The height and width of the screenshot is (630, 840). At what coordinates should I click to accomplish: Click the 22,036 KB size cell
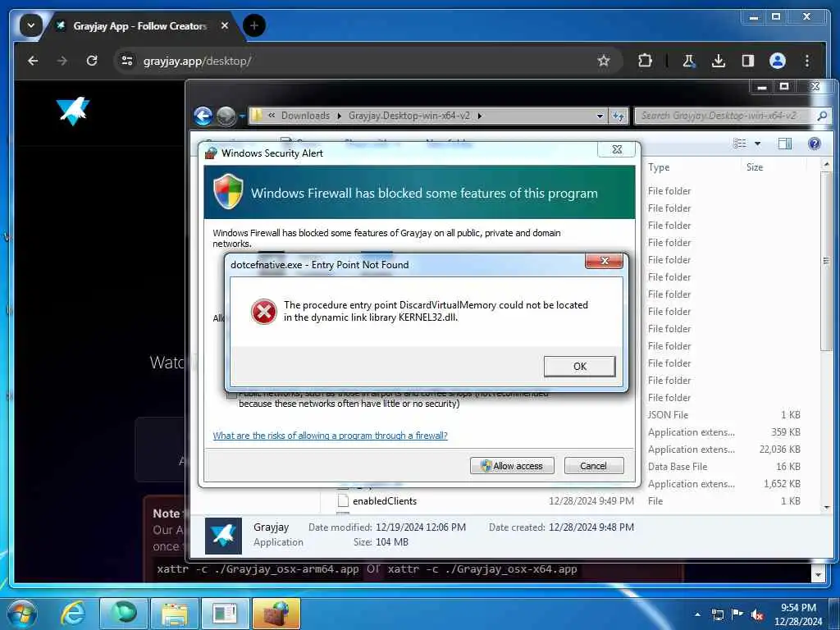(x=779, y=450)
